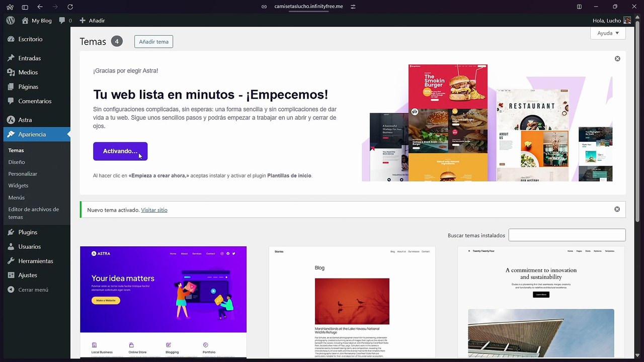Click the Astra starter templates banner image
Viewport: 644px width, 362px height.
487,123
